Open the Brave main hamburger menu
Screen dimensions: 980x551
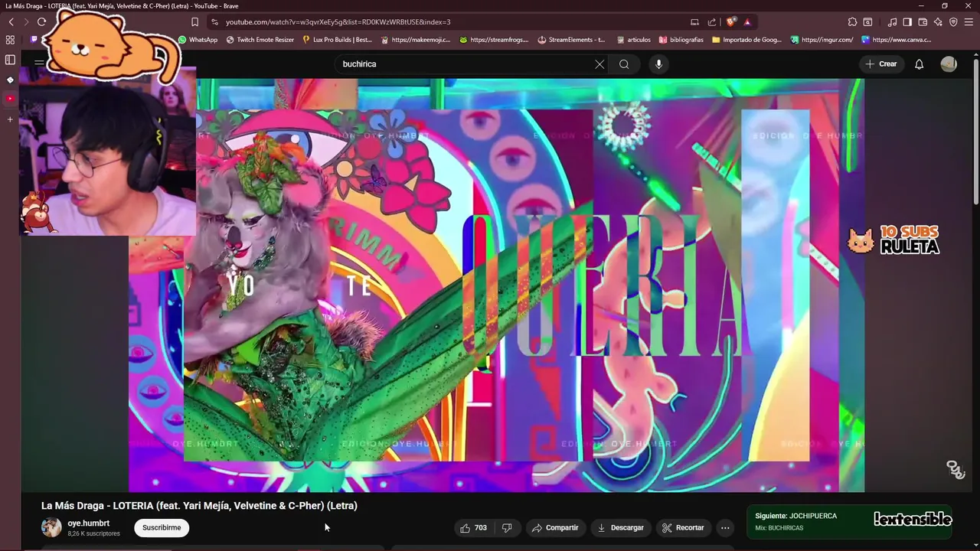(969, 22)
